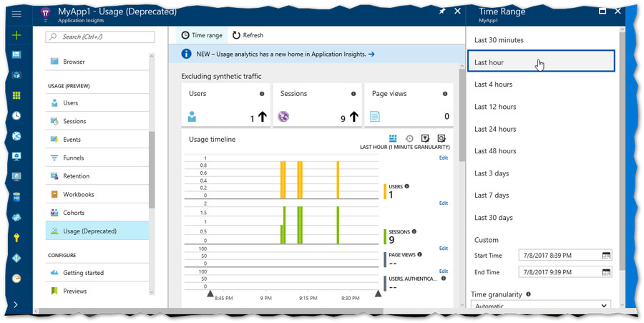Viewport: 644px width, 323px height.
Task: Click info icon next to Time granularity
Action: click(x=528, y=294)
